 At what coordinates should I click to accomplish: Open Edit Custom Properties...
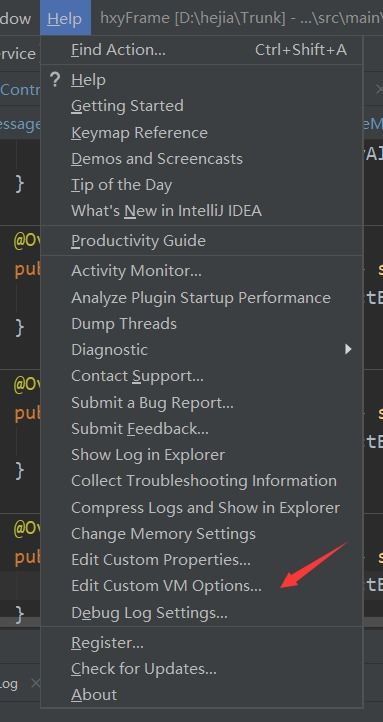(161, 560)
